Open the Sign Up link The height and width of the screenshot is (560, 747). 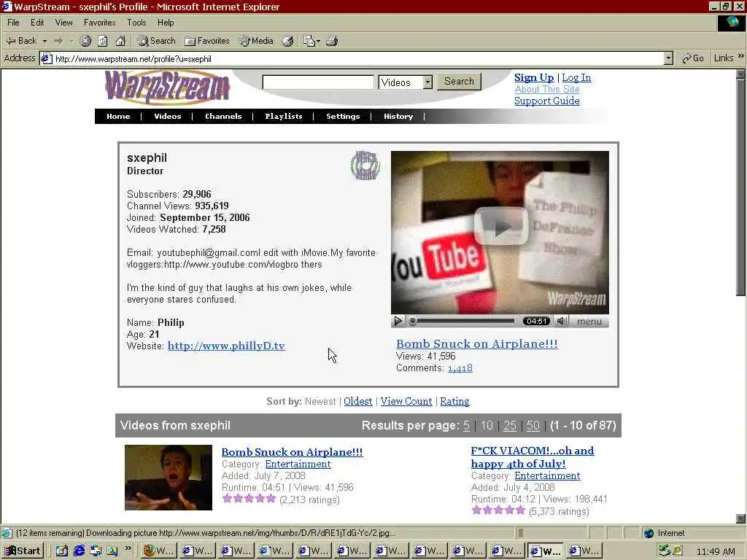point(534,77)
